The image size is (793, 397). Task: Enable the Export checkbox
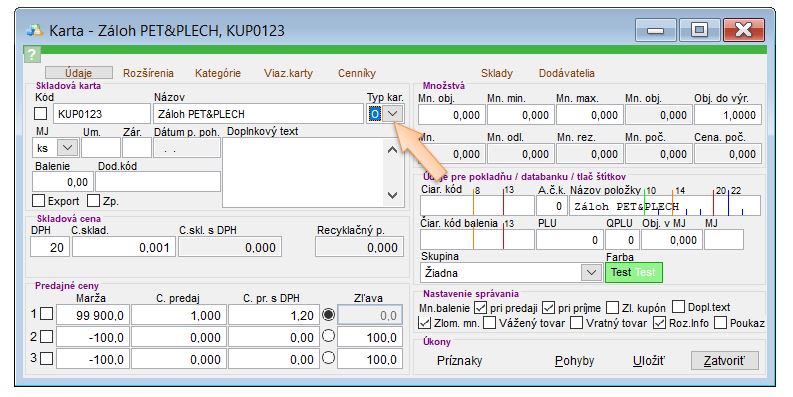coord(38,201)
